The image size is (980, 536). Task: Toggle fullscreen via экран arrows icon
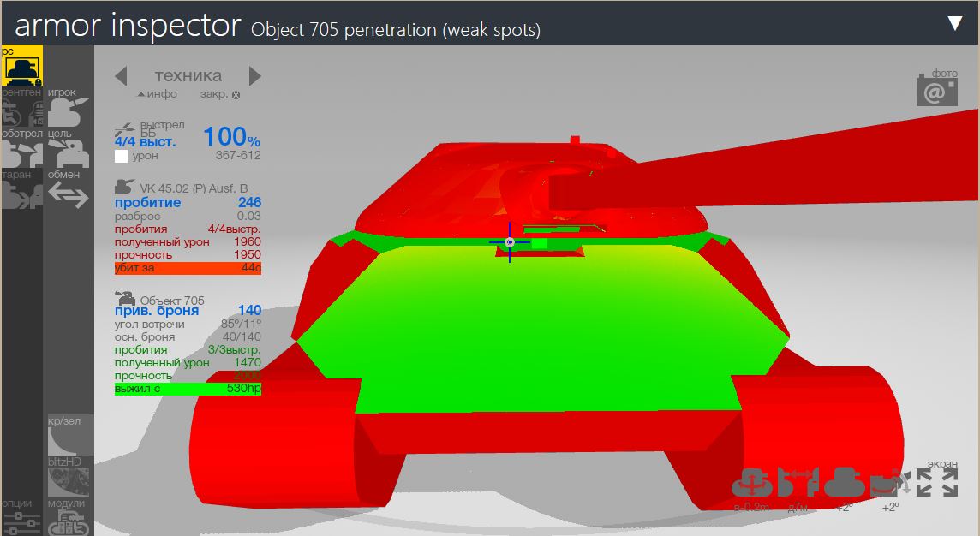pos(937,482)
